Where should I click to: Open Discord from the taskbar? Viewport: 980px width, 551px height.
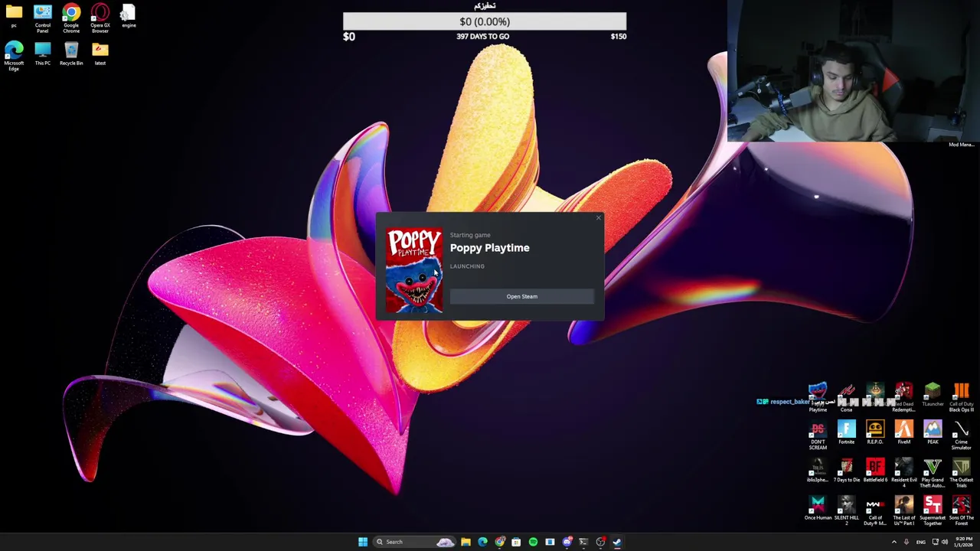[567, 542]
